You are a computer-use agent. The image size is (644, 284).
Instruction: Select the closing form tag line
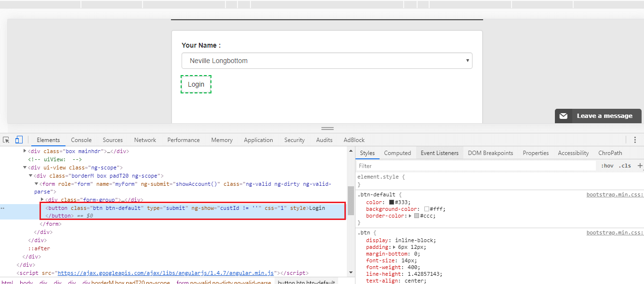(50, 224)
